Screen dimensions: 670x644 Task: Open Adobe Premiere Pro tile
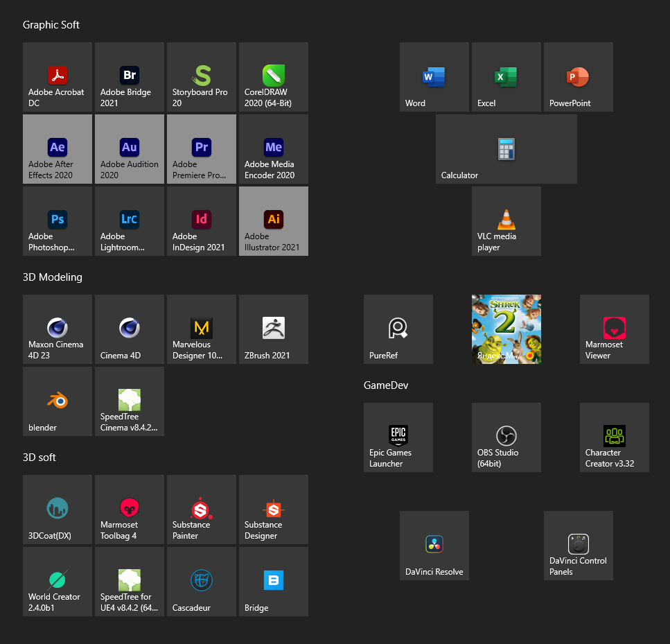(202, 149)
